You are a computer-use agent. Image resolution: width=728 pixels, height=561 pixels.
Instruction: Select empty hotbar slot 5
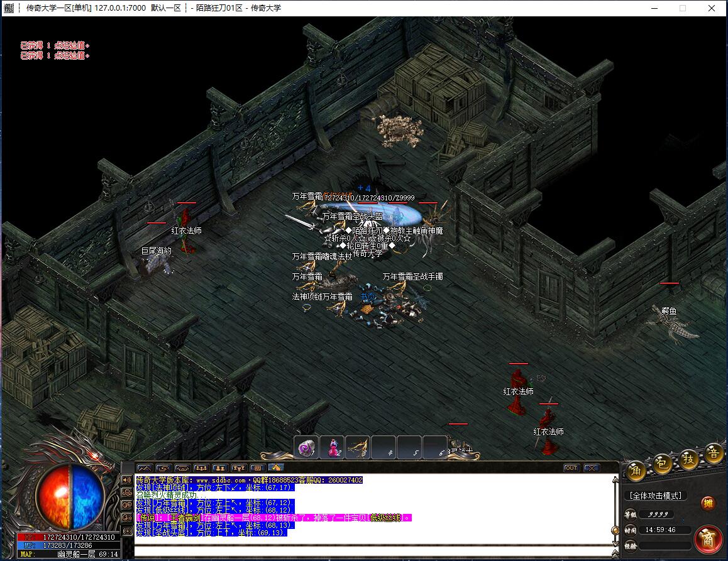409,448
